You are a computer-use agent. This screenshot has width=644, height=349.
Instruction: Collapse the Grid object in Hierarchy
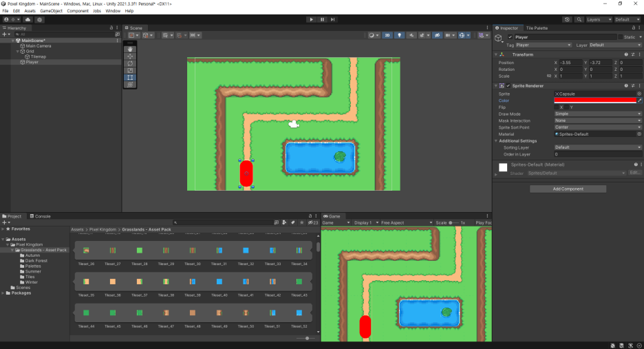pyautogui.click(x=18, y=52)
